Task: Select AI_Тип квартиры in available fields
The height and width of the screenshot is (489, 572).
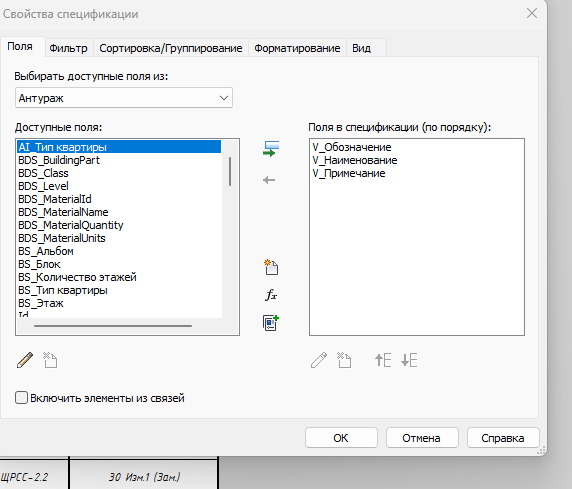Action: point(119,147)
